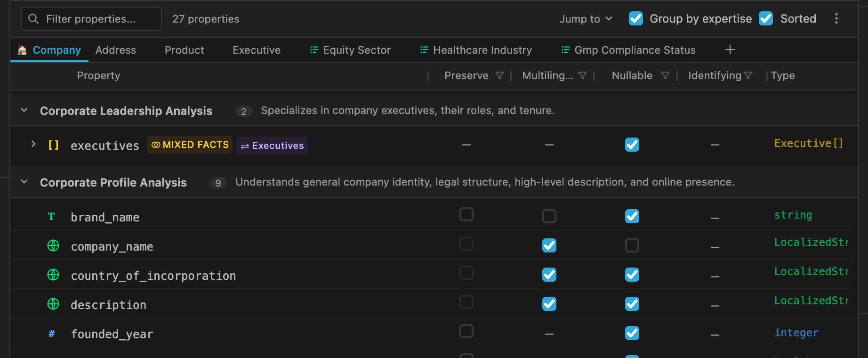Click the Nullable column filter icon
Viewport: 868px width, 358px height.
pyautogui.click(x=665, y=76)
